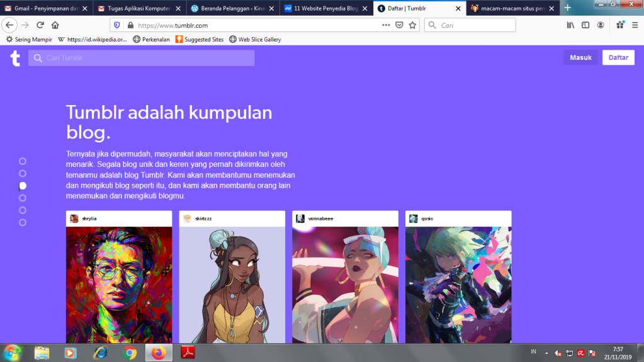This screenshot has height=362, width=644.
Task: Open the Firefox hamburger menu
Action: [634, 25]
